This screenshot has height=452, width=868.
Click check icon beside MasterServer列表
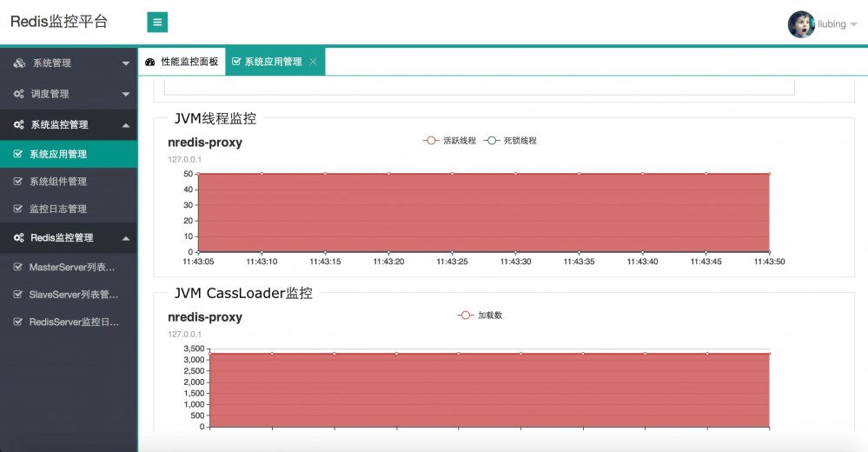click(17, 267)
